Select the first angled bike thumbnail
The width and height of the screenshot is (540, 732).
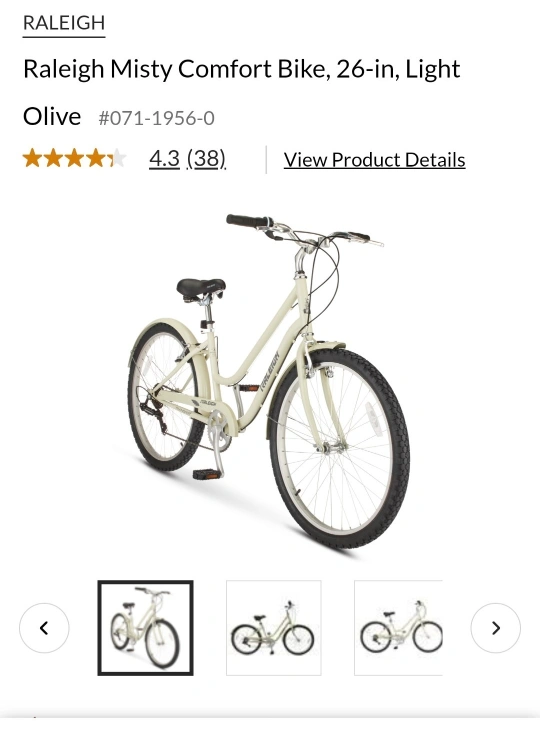click(x=145, y=628)
